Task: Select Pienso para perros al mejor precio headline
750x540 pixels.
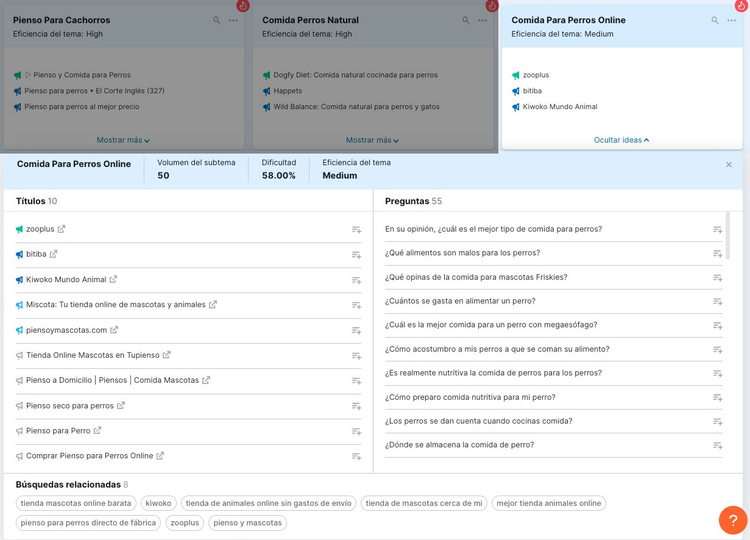Action: tap(82, 107)
